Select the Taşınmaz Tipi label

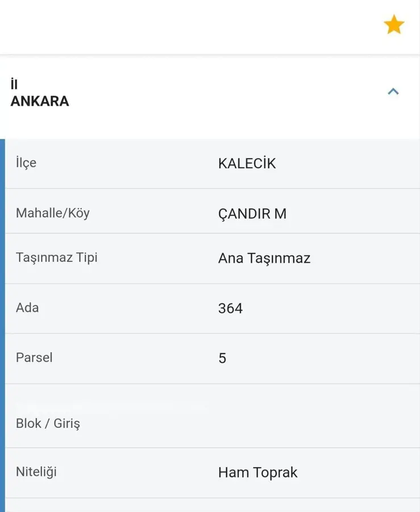click(x=57, y=258)
